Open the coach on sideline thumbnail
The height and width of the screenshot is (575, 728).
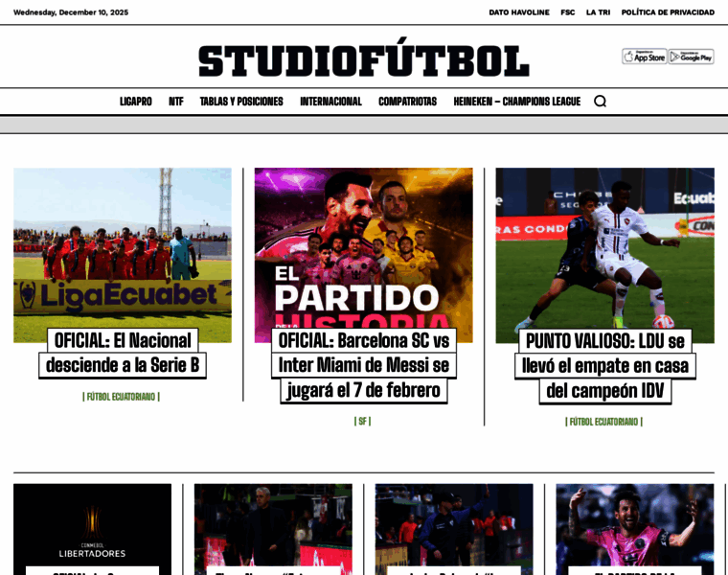point(273,530)
